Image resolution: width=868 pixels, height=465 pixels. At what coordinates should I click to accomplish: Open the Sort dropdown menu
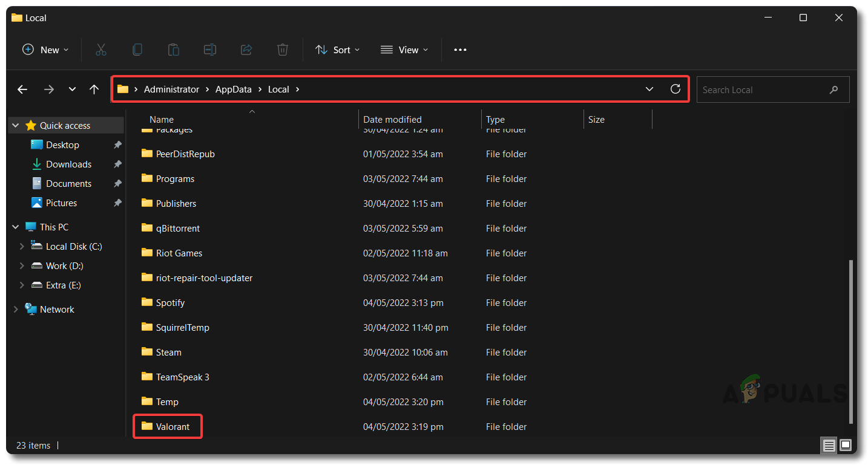tap(338, 50)
